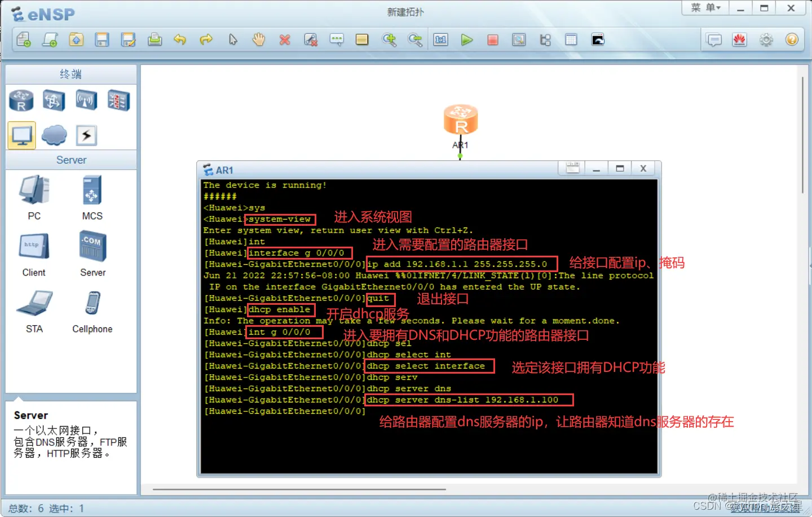Save the topology with the floppy icon

click(102, 40)
